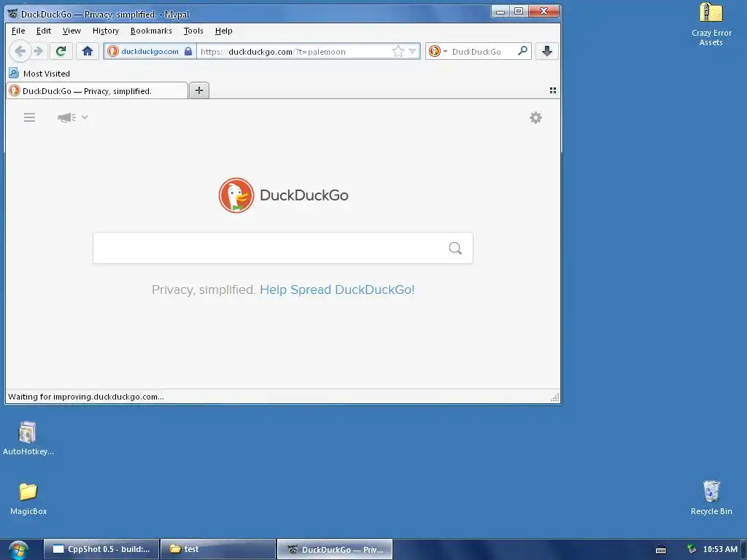This screenshot has width=747, height=560.
Task: Click the window resize grip in status bar
Action: [555, 397]
